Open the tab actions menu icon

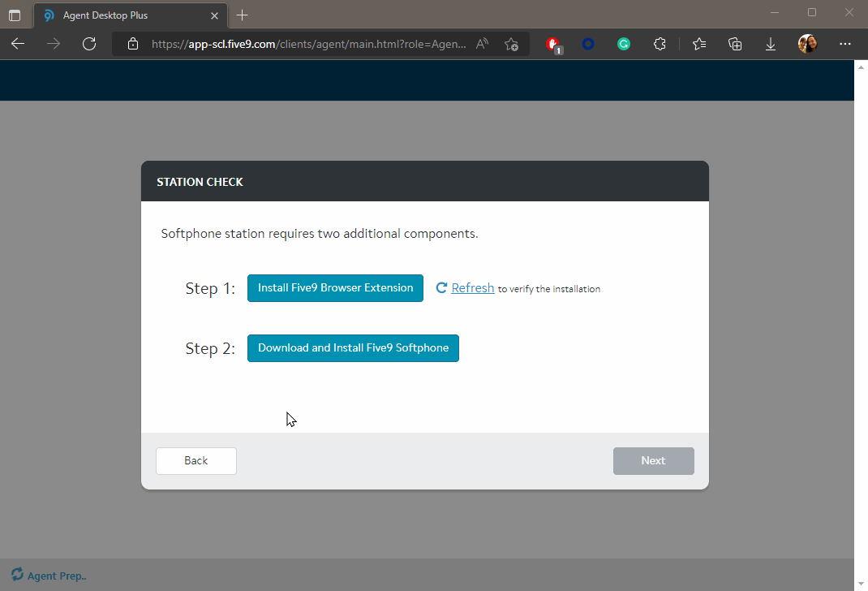15,15
